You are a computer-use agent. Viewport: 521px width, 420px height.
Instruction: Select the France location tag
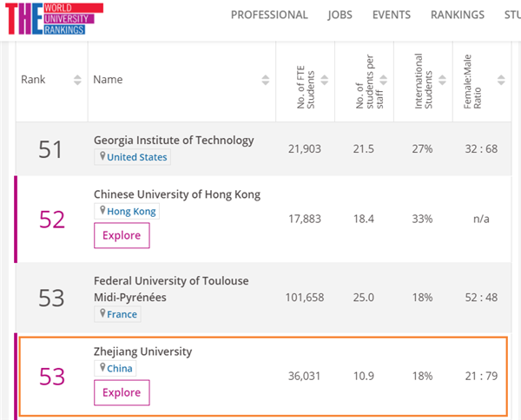(x=122, y=314)
